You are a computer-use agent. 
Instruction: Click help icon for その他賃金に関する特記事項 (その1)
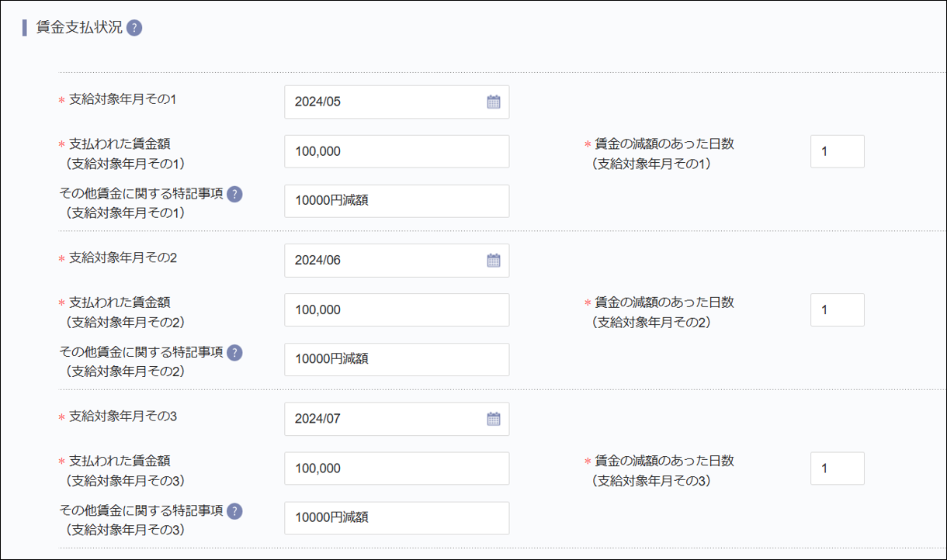click(234, 194)
